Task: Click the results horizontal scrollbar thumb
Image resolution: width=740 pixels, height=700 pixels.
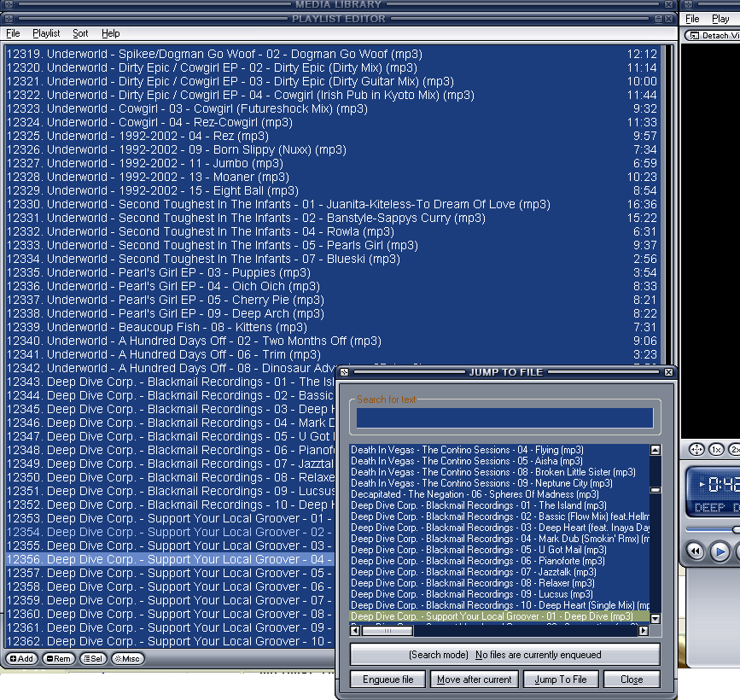Action: [x=387, y=631]
